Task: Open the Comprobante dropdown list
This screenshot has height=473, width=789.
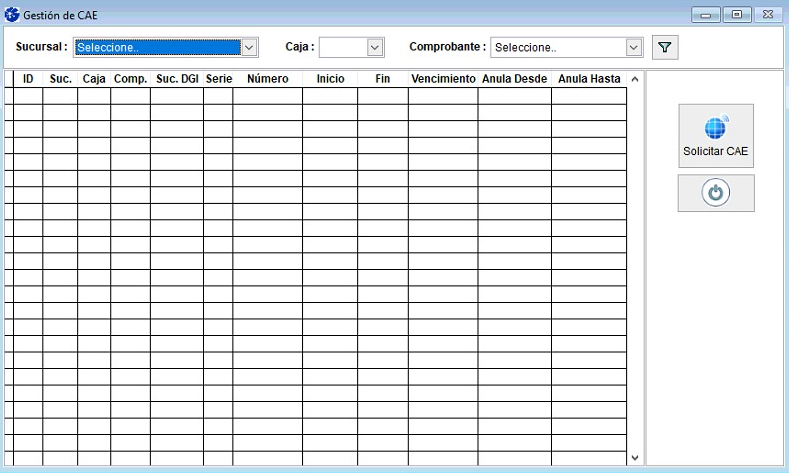Action: click(x=633, y=47)
